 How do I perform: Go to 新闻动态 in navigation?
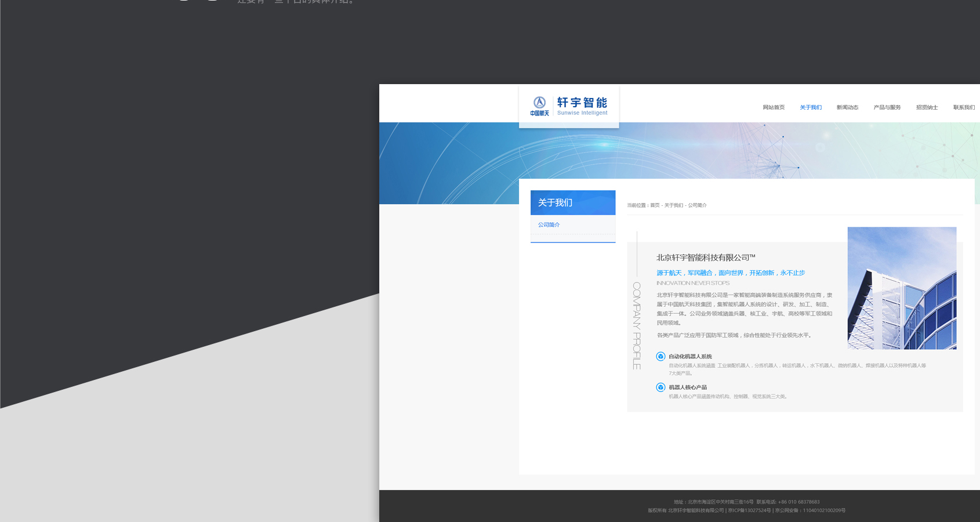click(x=847, y=107)
